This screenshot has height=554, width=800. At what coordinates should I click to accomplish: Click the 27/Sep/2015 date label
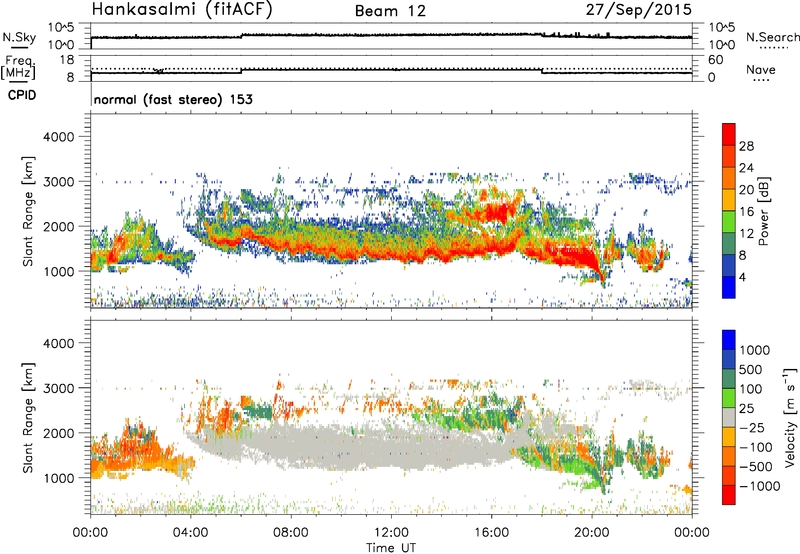639,9
